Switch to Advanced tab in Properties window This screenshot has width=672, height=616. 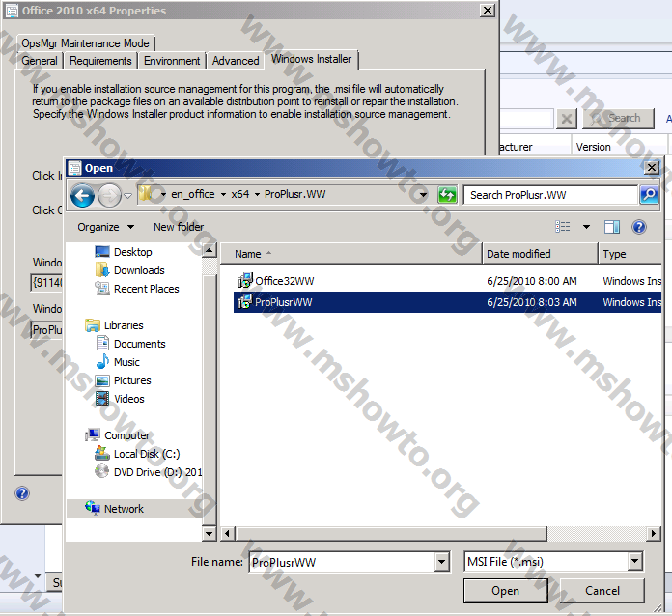click(236, 61)
